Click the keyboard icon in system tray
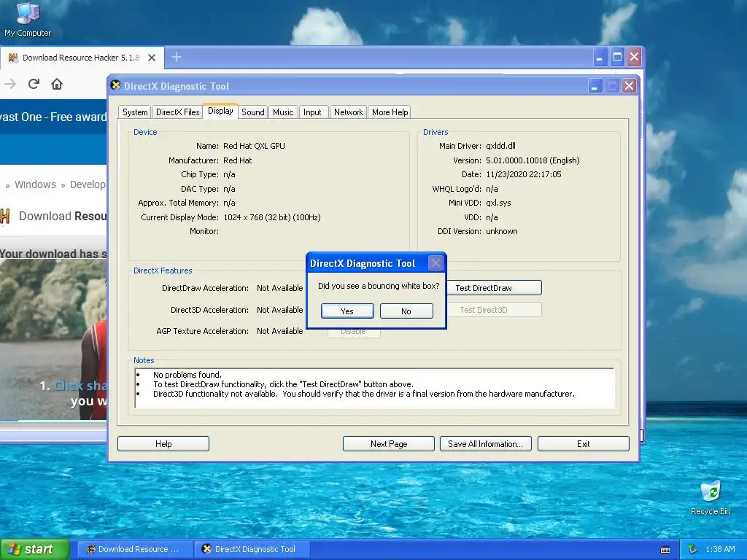 pos(665,550)
